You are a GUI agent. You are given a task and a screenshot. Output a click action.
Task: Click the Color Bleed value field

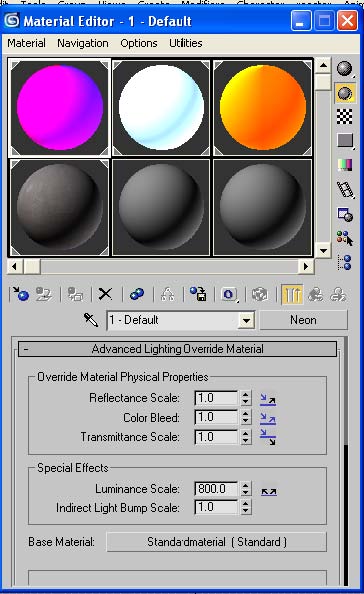pos(216,417)
